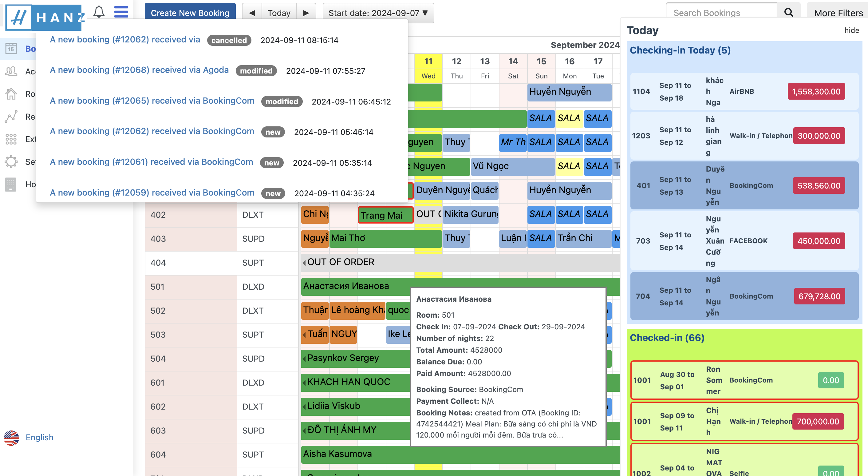This screenshot has height=476, width=868.
Task: Click the Bookings calendar sidebar icon
Action: pos(11,49)
